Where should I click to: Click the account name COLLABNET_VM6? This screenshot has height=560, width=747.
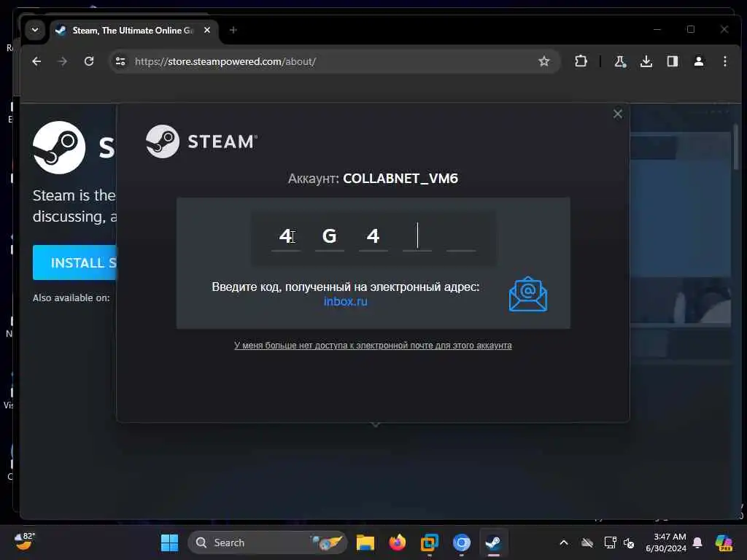[400, 179]
